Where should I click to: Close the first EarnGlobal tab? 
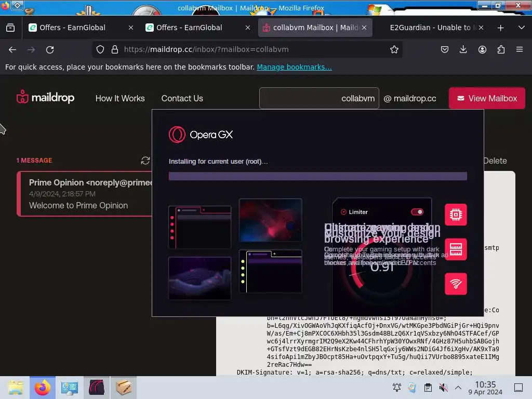pyautogui.click(x=131, y=28)
